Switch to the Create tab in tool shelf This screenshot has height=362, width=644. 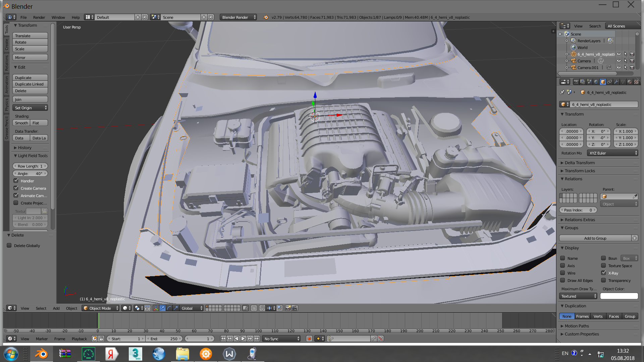7,44
